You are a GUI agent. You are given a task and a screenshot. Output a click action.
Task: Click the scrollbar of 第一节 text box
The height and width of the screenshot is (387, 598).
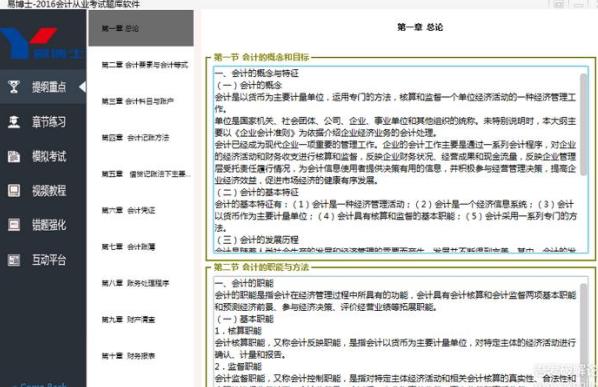pyautogui.click(x=584, y=124)
